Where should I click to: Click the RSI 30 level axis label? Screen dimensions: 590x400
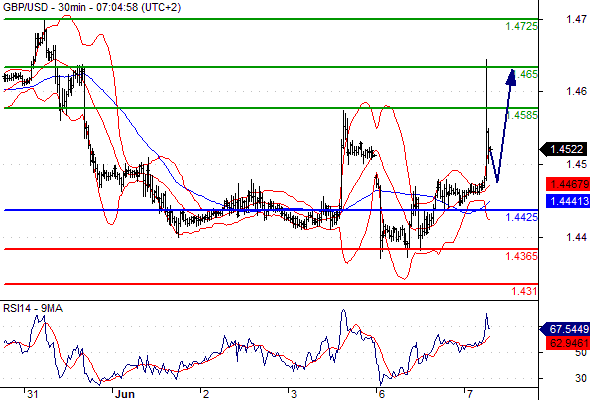581,378
